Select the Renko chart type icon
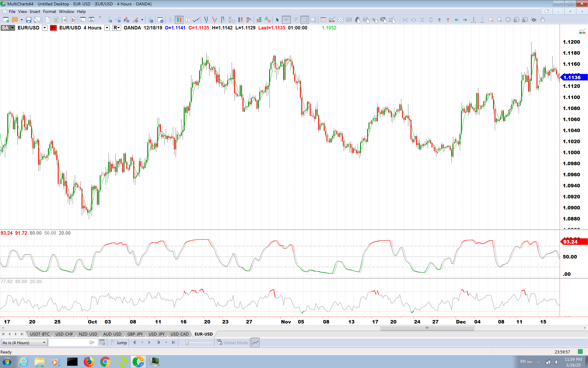Image resolution: width=588 pixels, height=368 pixels. 215,20
